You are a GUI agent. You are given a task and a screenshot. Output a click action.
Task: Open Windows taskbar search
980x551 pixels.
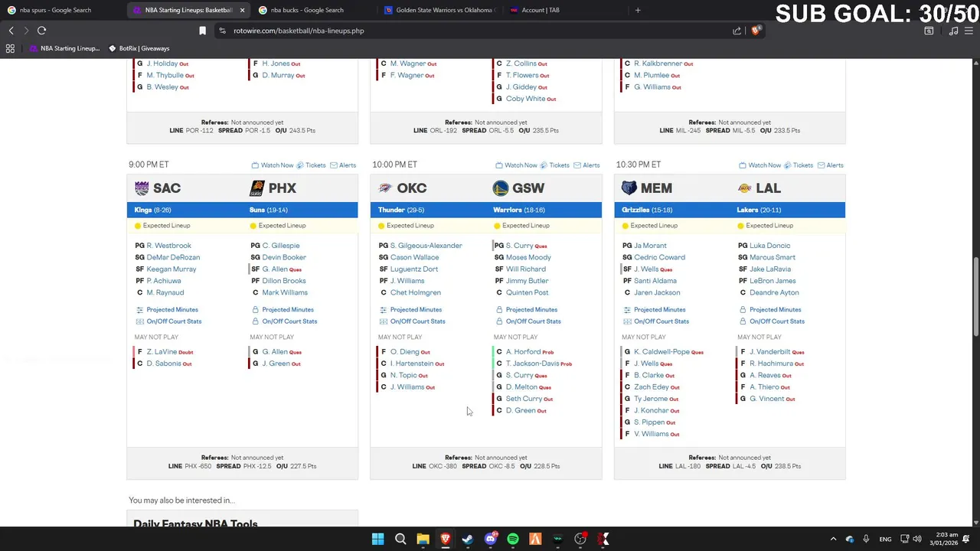400,540
